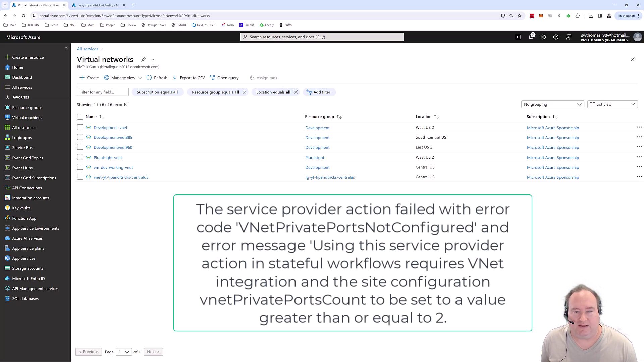Tick the select-all checkbox in the header
The image size is (644, 362).
click(x=80, y=117)
